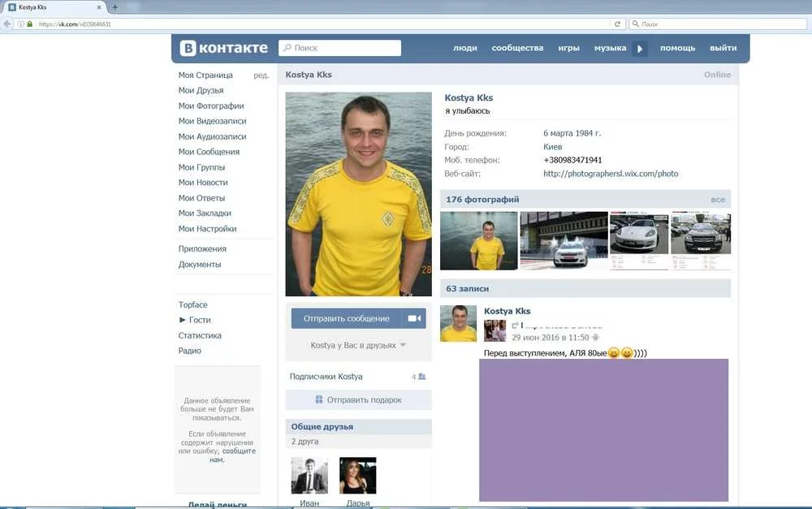Open a new browser tab with plus icon

click(115, 7)
